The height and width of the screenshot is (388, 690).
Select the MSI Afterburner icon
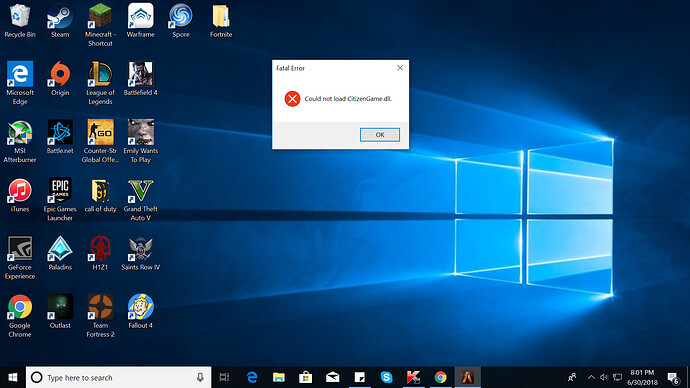(x=20, y=141)
